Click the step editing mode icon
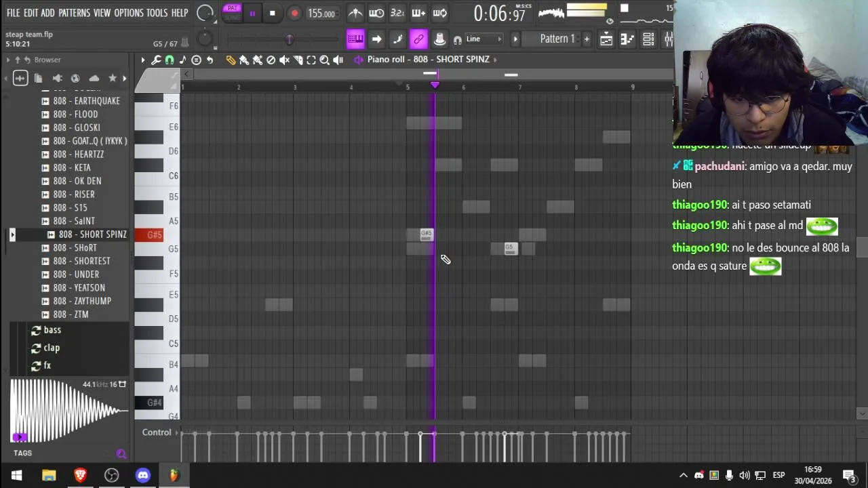This screenshot has height=488, width=868. 397,39
